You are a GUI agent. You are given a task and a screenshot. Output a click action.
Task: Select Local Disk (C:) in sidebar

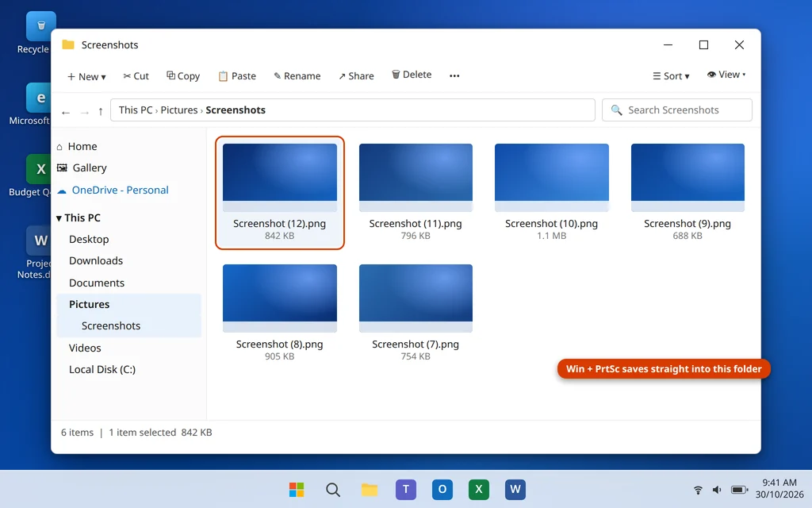coord(102,370)
